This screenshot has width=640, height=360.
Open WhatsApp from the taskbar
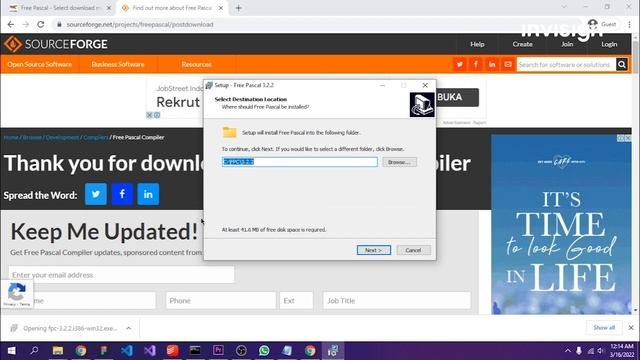click(x=264, y=351)
